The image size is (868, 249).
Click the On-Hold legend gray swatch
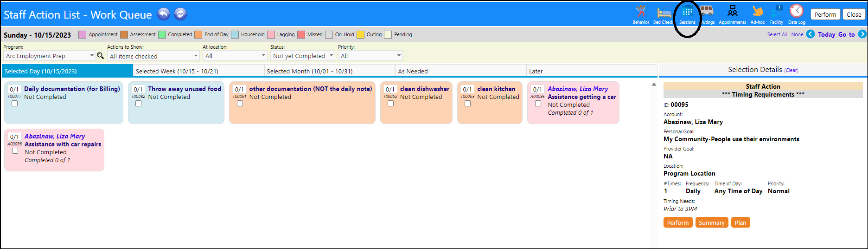(329, 34)
